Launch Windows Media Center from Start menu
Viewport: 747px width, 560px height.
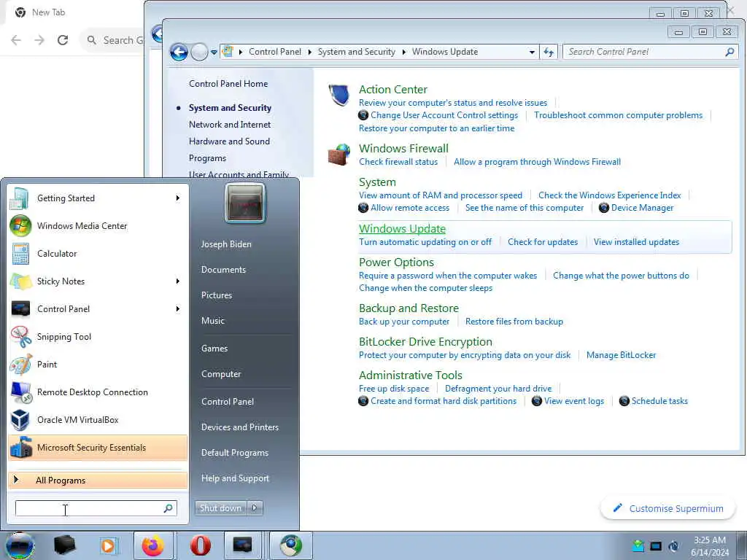coord(20,226)
